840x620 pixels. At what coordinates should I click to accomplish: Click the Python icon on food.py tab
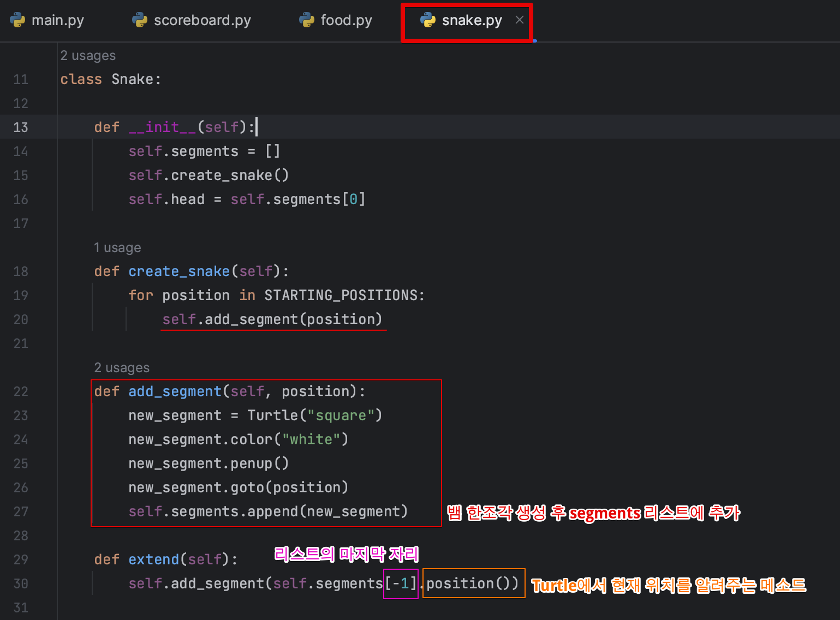307,20
